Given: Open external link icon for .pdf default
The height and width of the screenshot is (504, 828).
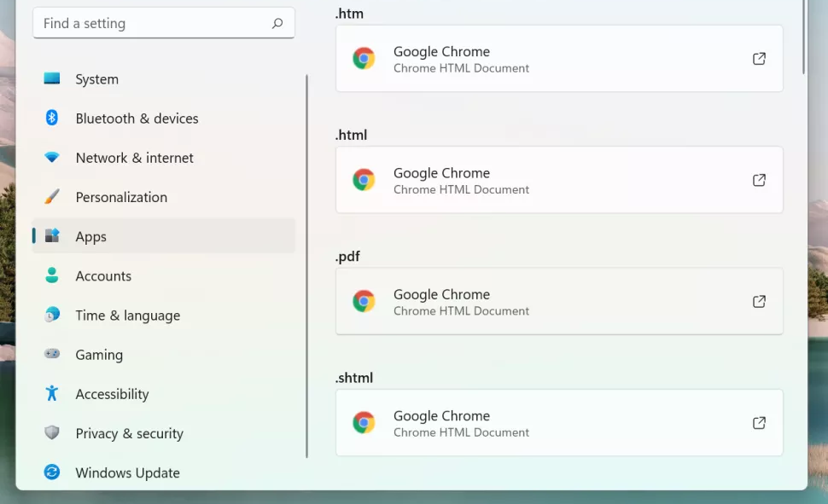Looking at the screenshot, I should [x=759, y=301].
